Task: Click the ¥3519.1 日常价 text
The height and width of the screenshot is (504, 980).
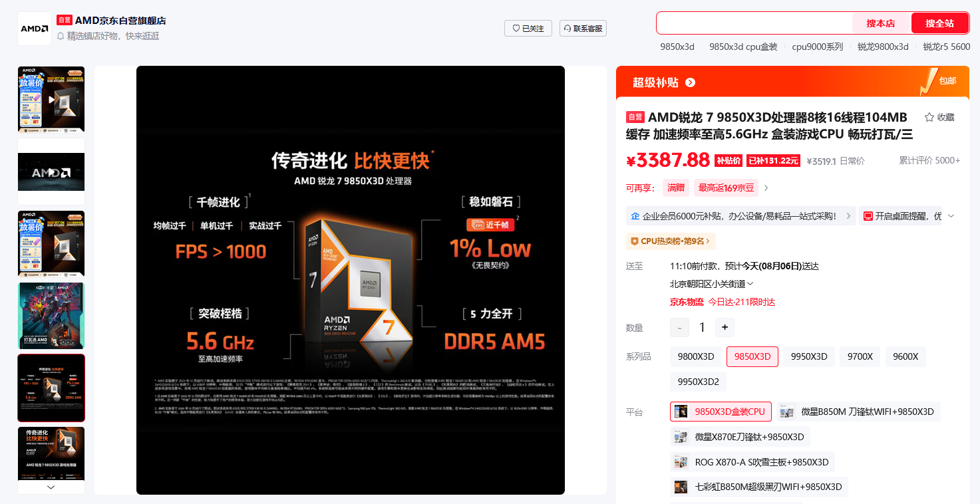Action: [836, 161]
